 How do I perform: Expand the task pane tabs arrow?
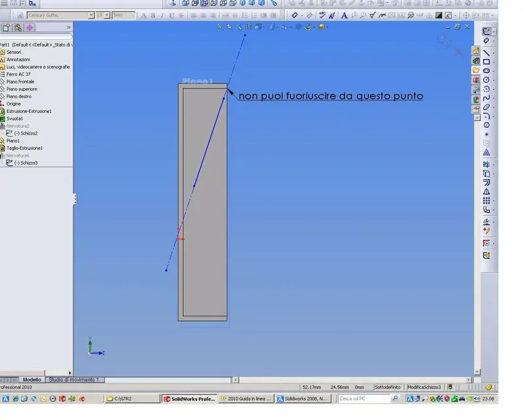click(x=477, y=118)
